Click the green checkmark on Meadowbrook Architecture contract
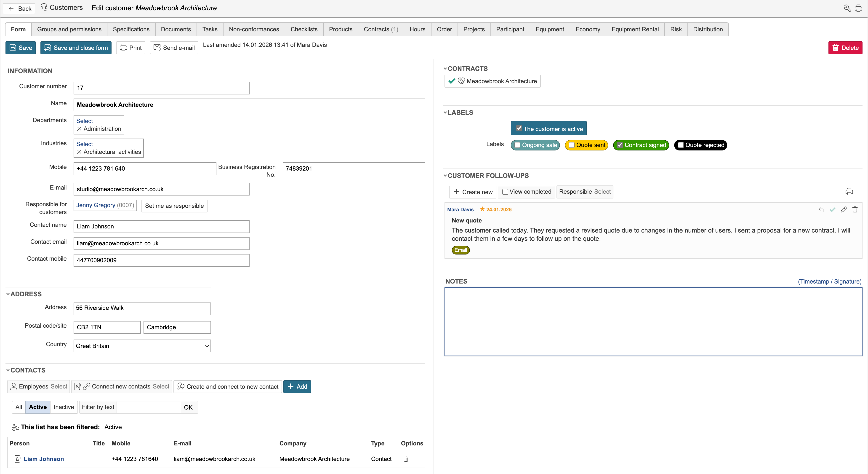 point(452,81)
